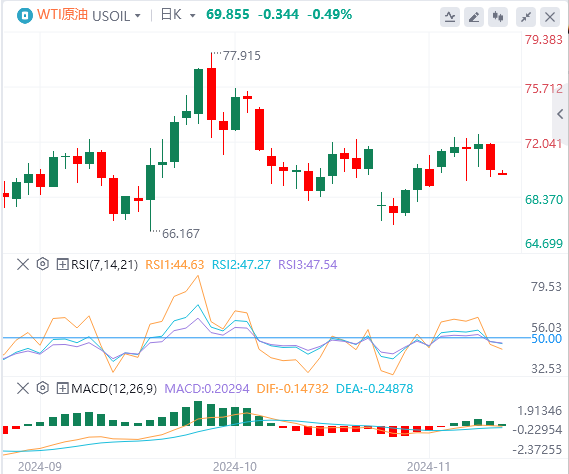569x474 pixels.
Task: Click the price change -0.344
Action: [x=278, y=15]
